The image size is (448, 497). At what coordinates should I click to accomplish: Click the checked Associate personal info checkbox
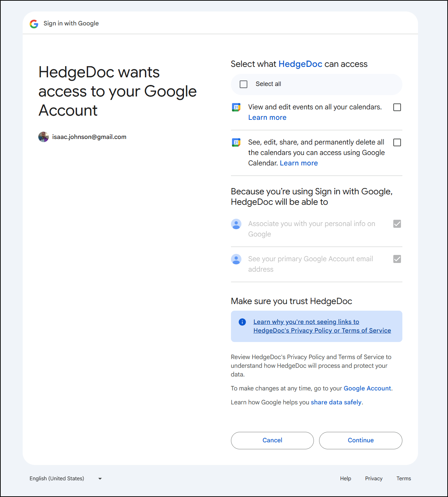pyautogui.click(x=397, y=224)
